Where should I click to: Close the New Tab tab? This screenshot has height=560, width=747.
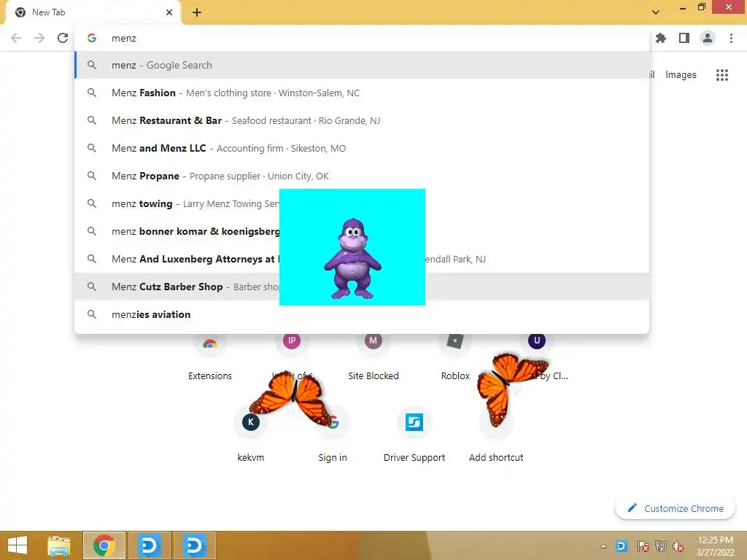pyautogui.click(x=169, y=12)
